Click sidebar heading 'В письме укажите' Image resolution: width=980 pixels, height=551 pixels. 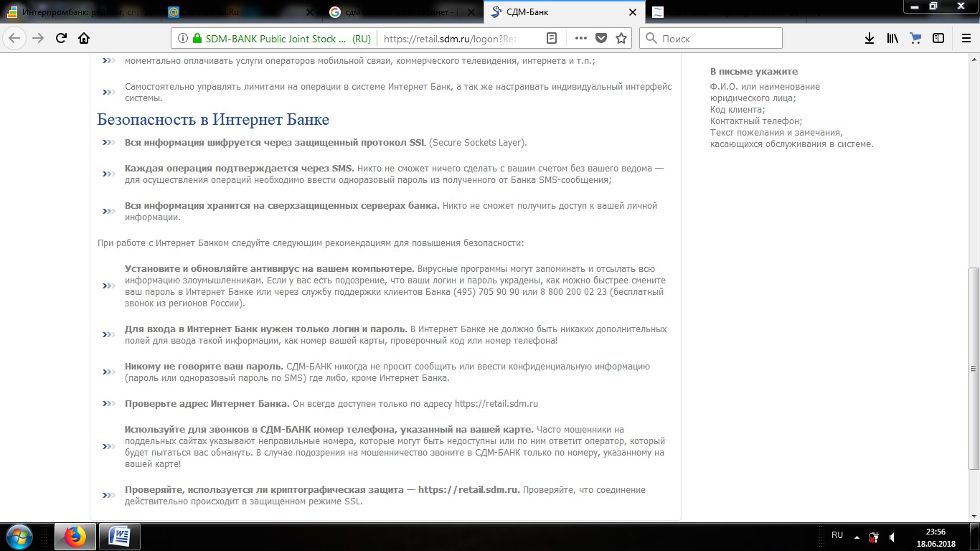pos(754,71)
